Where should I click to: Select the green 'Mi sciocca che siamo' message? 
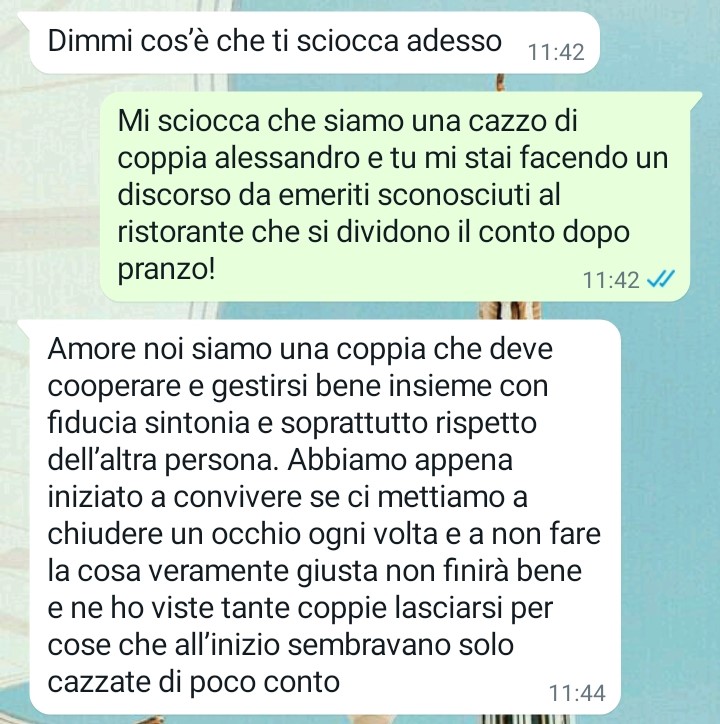[400, 196]
